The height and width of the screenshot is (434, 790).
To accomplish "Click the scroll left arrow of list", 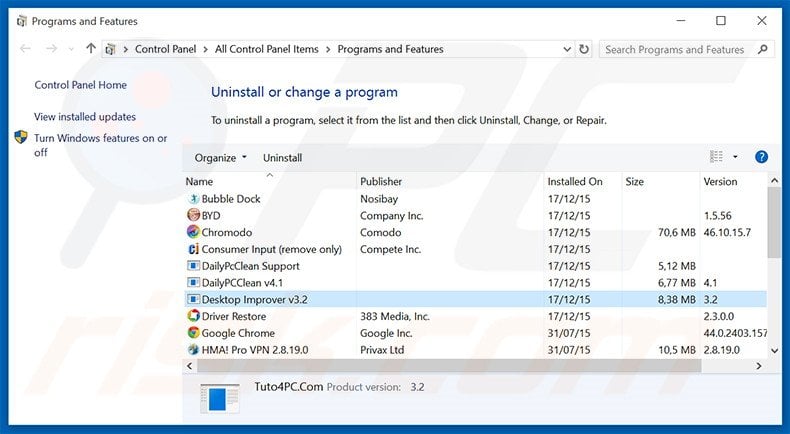I will point(189,366).
